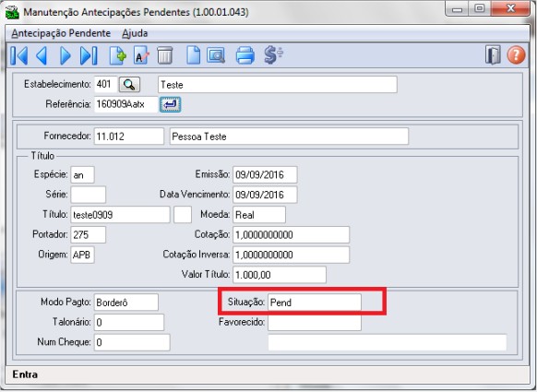Focus the small box beside Título
Viewport: 537px width, 392px height.
point(183,215)
